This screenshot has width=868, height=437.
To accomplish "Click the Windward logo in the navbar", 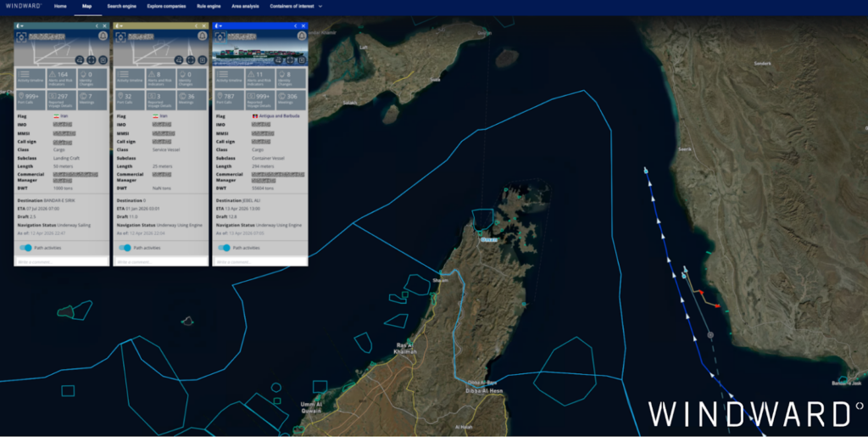I will pos(24,6).
